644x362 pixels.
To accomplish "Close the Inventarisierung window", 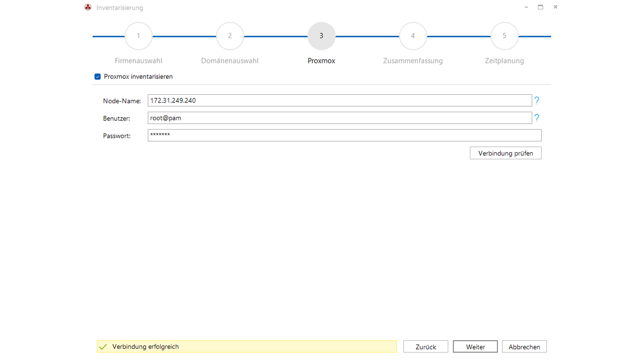I will coord(555,7).
